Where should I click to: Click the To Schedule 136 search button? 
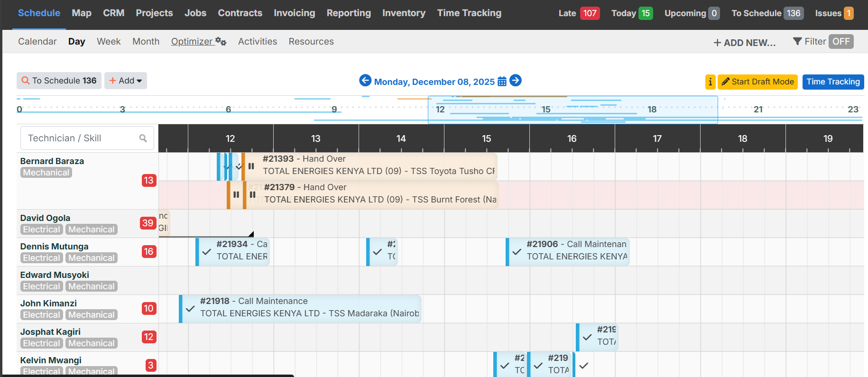pyautogui.click(x=59, y=81)
